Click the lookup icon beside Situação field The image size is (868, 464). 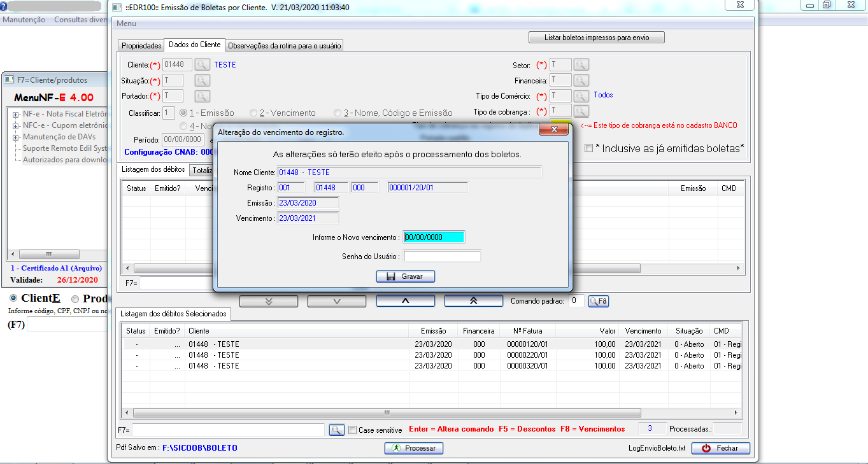coord(202,80)
